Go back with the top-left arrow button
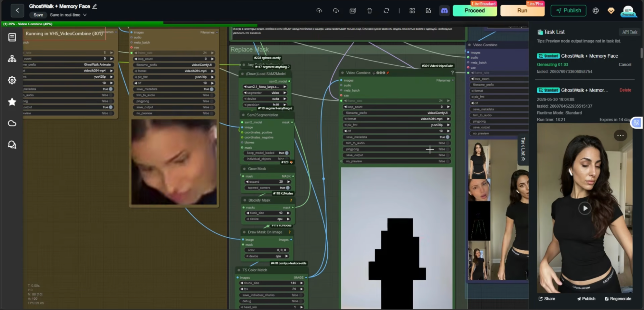The image size is (644, 310). pyautogui.click(x=17, y=10)
